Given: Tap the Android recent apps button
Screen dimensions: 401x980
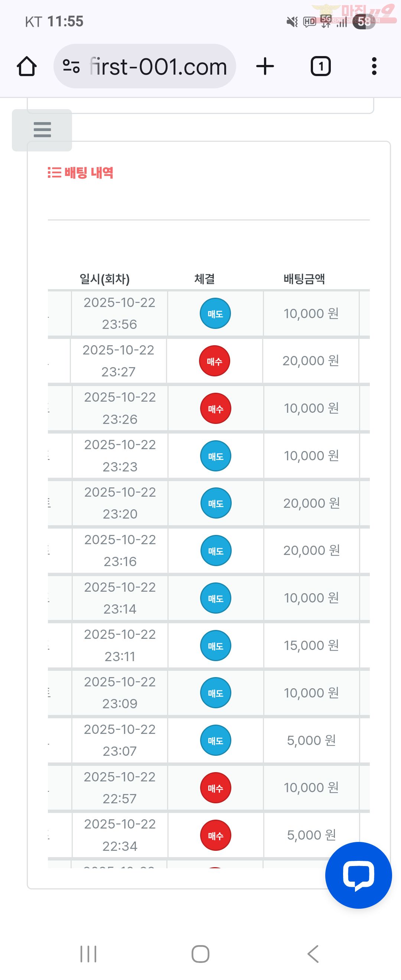Looking at the screenshot, I should pos(88,954).
